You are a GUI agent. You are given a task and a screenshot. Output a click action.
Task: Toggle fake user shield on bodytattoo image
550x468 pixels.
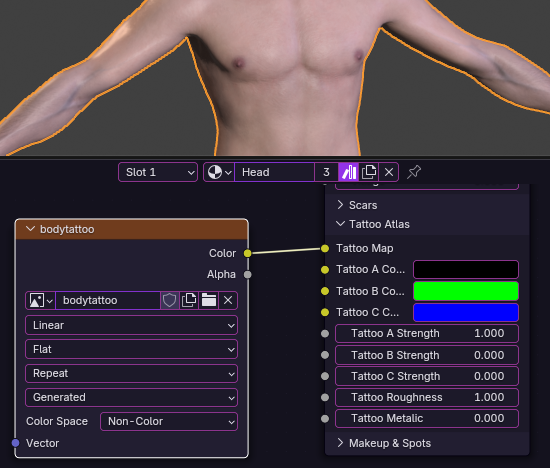pos(169,301)
